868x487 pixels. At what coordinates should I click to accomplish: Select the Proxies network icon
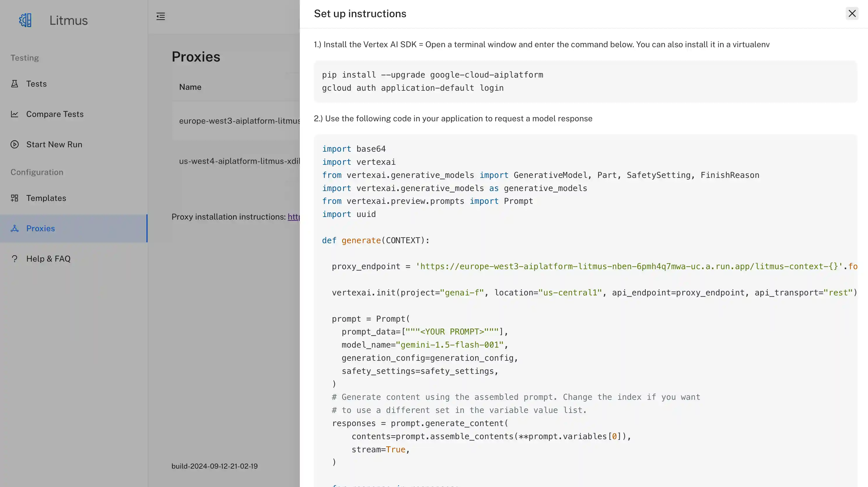click(15, 228)
